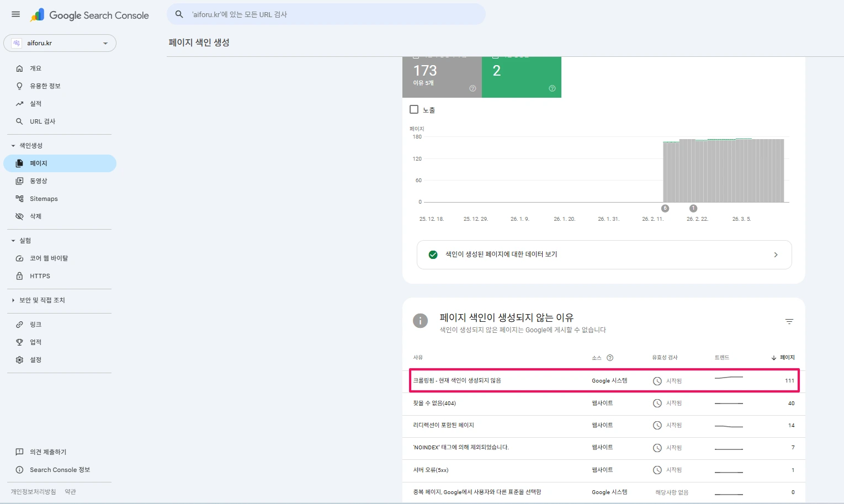The width and height of the screenshot is (844, 504).
Task: Click help icon in gray 173 card
Action: pyautogui.click(x=473, y=88)
